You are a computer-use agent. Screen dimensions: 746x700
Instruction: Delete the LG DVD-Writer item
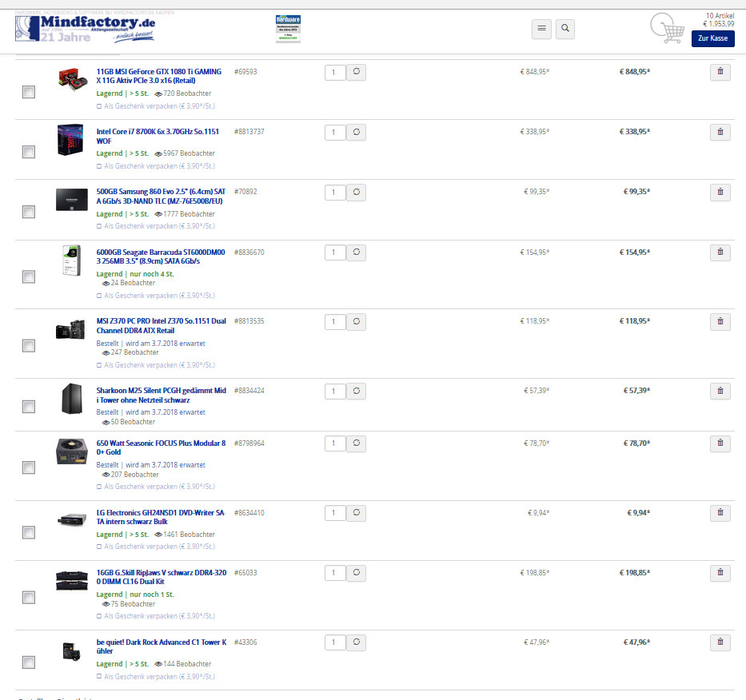(x=720, y=513)
